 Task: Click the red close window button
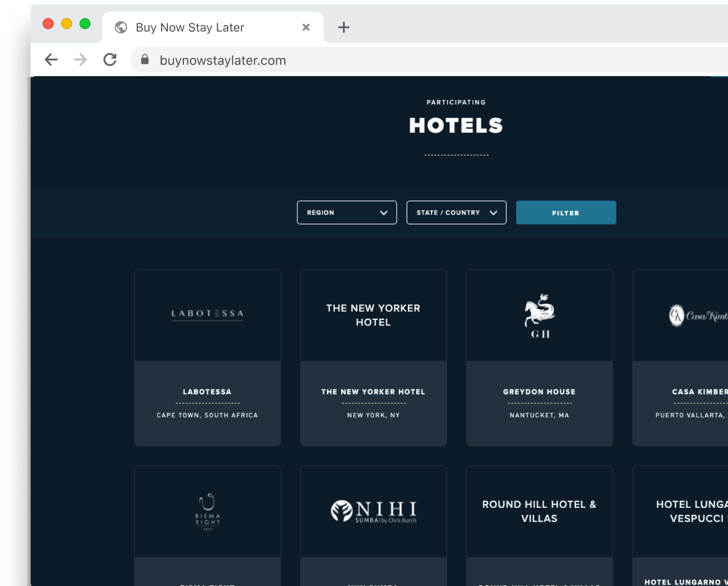(48, 24)
